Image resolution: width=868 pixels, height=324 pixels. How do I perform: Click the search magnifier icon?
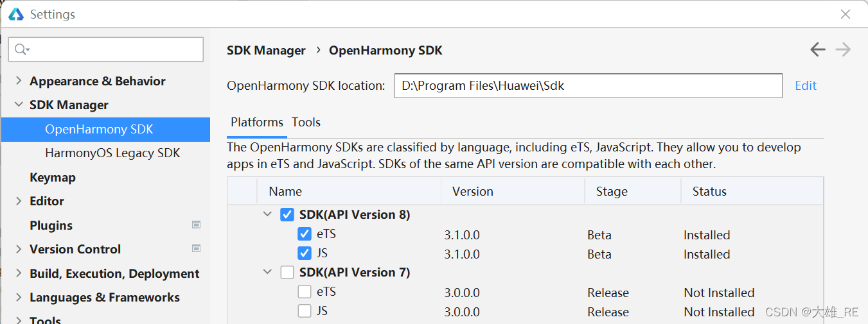point(22,49)
